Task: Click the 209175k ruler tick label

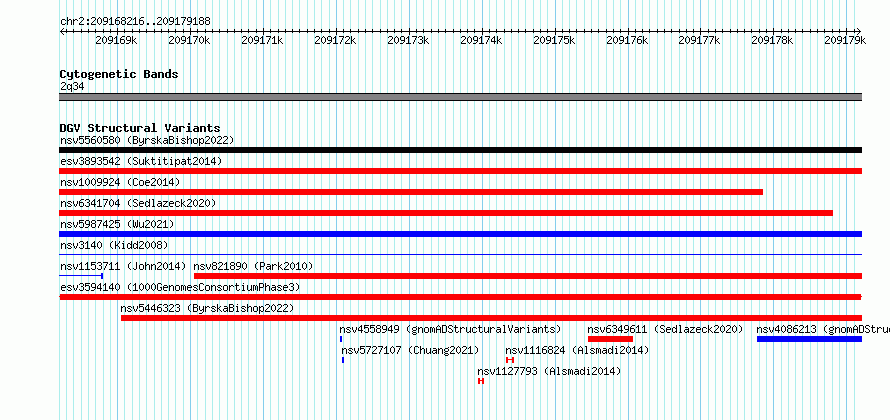Action: (554, 40)
